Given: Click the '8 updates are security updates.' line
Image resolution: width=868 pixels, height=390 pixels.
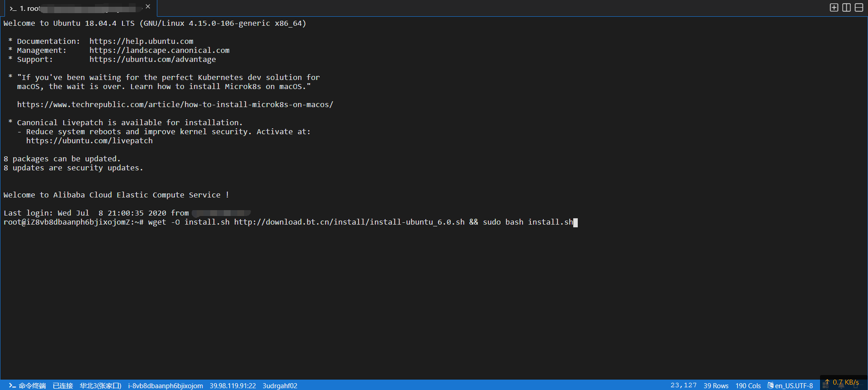Looking at the screenshot, I should [x=73, y=168].
